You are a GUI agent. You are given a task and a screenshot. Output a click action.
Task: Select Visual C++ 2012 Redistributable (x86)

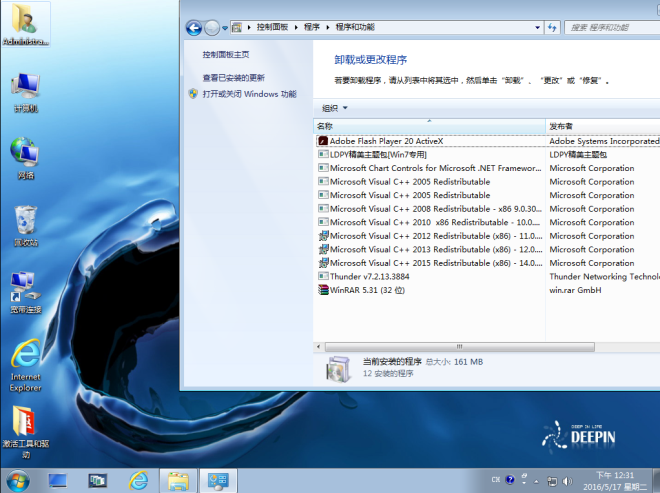(436, 236)
